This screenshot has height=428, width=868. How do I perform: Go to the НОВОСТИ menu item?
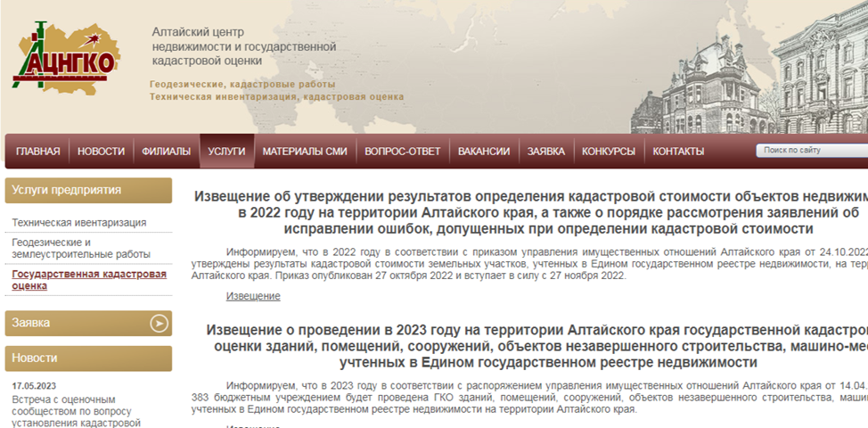click(x=101, y=152)
